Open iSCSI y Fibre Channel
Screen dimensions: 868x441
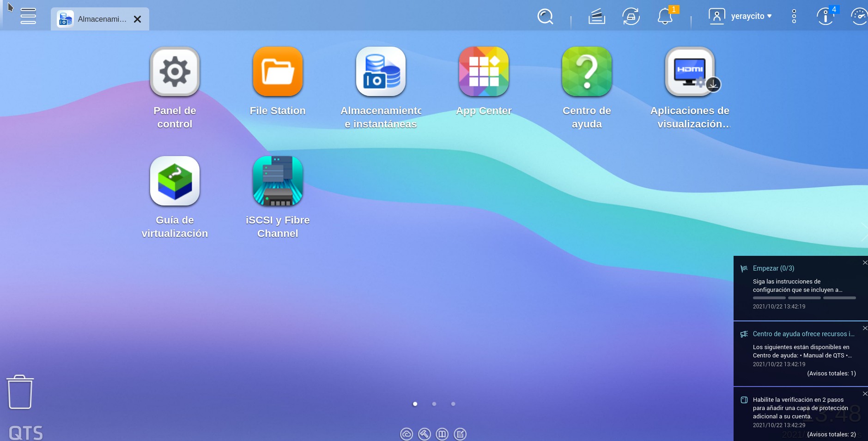coord(278,181)
